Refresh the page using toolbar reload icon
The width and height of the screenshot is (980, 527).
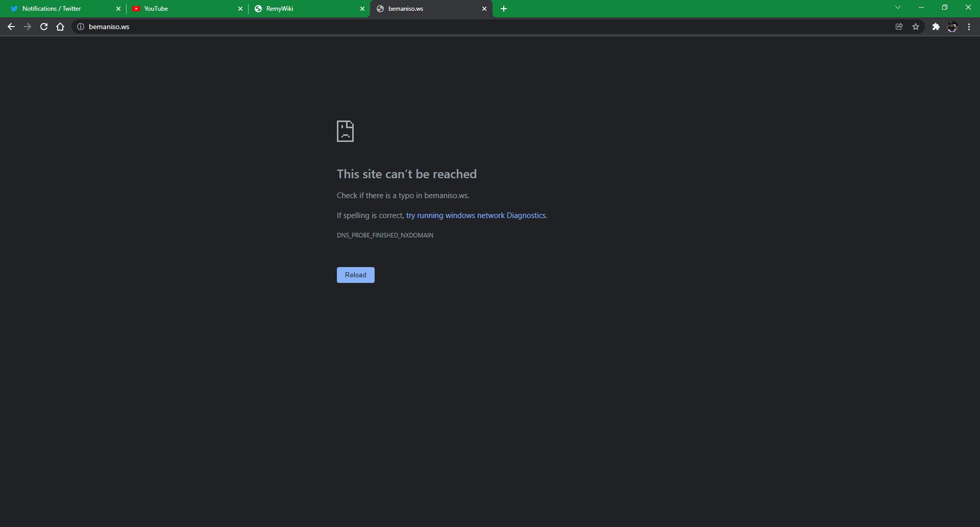(x=44, y=27)
